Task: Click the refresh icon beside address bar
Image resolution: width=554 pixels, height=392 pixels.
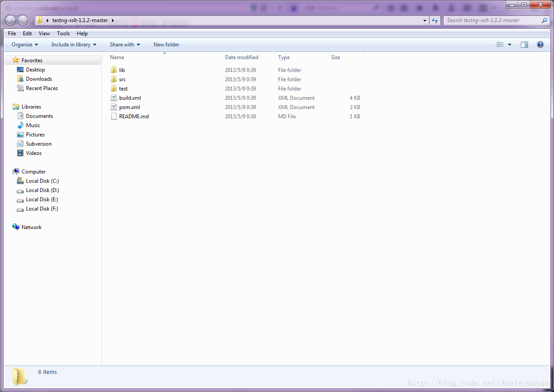Action: pyautogui.click(x=435, y=20)
